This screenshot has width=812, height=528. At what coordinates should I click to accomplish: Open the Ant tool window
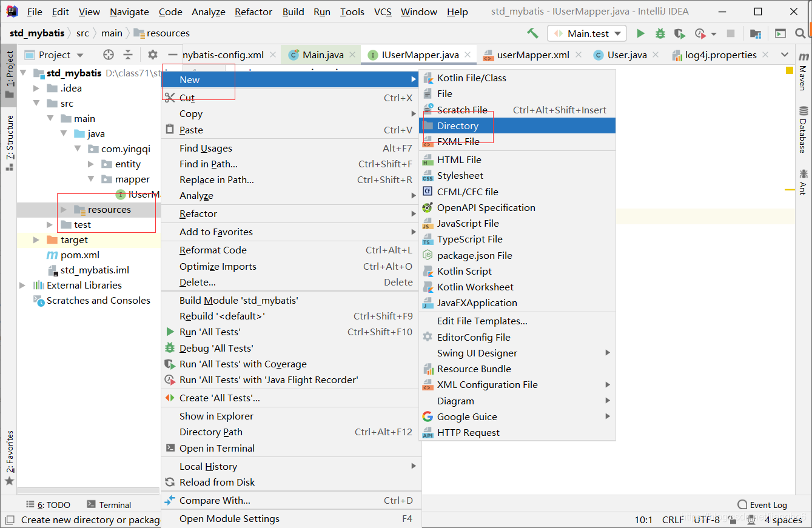803,182
